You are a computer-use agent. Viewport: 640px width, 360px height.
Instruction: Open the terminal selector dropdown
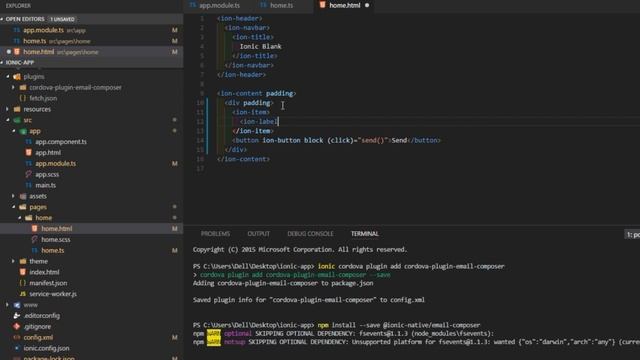coord(633,235)
